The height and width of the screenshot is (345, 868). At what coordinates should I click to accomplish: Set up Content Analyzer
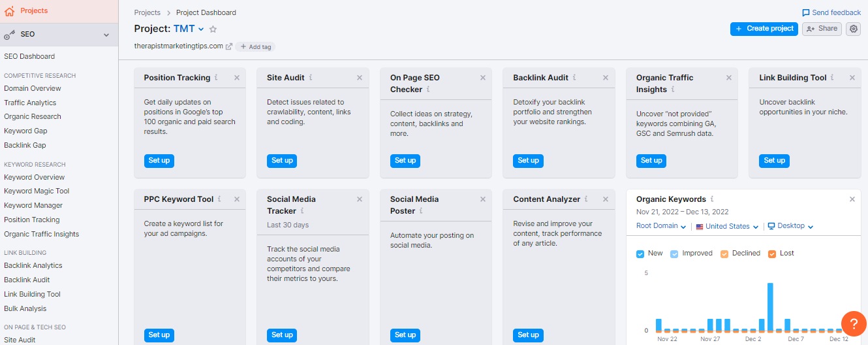528,335
